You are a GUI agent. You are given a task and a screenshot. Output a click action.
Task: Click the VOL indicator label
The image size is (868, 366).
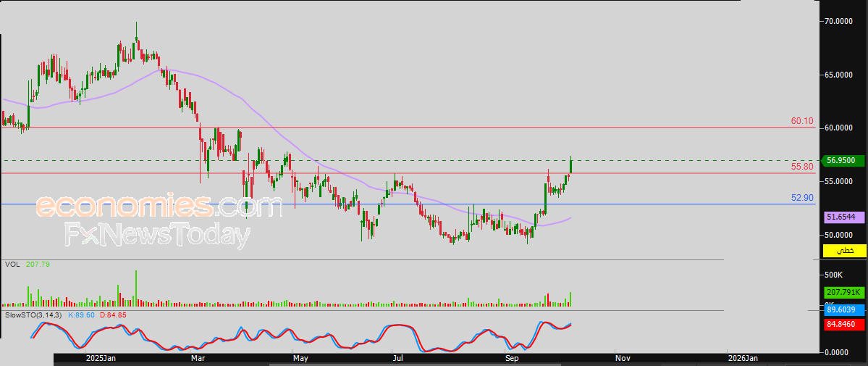12,265
